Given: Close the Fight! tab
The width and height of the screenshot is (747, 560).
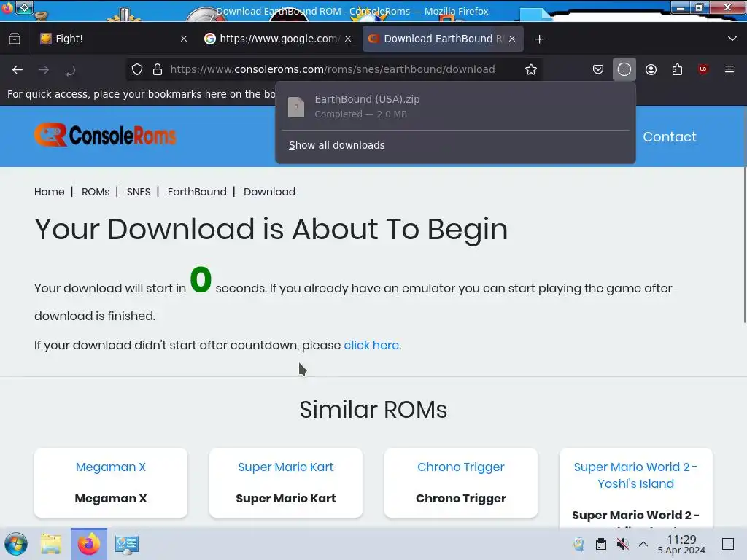Looking at the screenshot, I should coord(184,39).
